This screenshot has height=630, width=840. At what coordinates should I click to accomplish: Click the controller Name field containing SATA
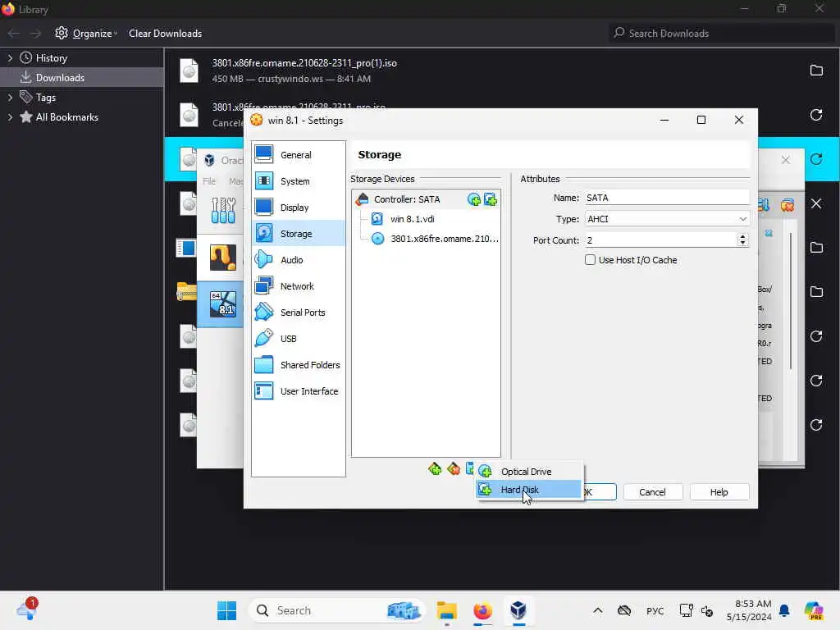tap(666, 198)
